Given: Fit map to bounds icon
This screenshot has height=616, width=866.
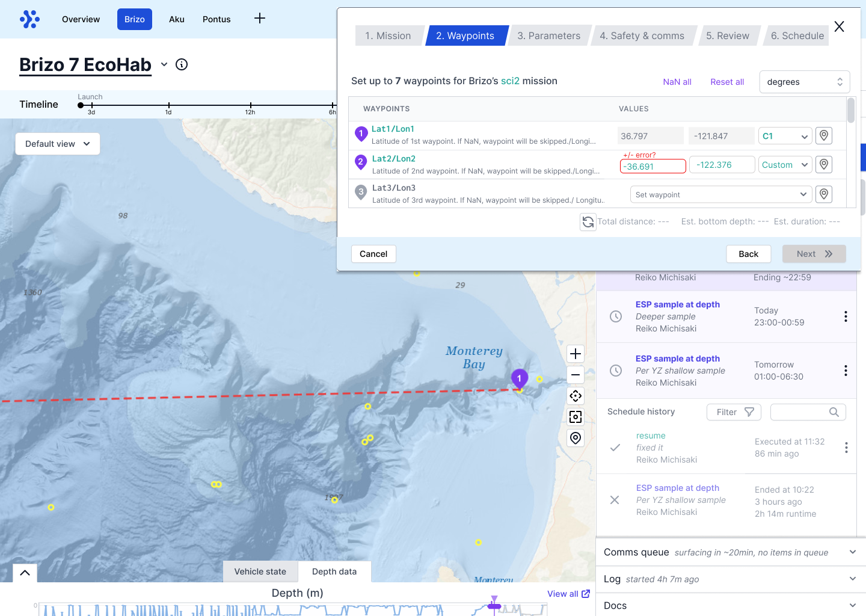Looking at the screenshot, I should coord(576,417).
